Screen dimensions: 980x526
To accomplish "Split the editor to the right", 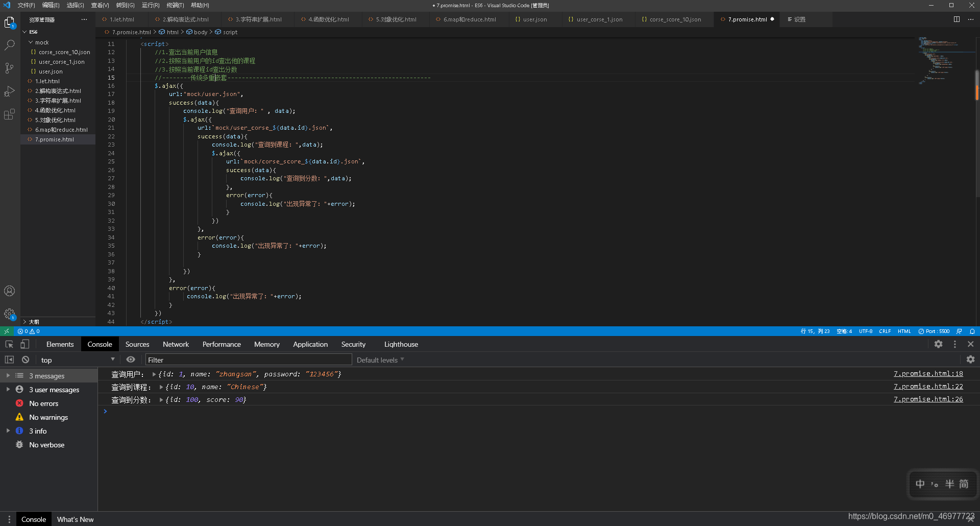I will [957, 19].
